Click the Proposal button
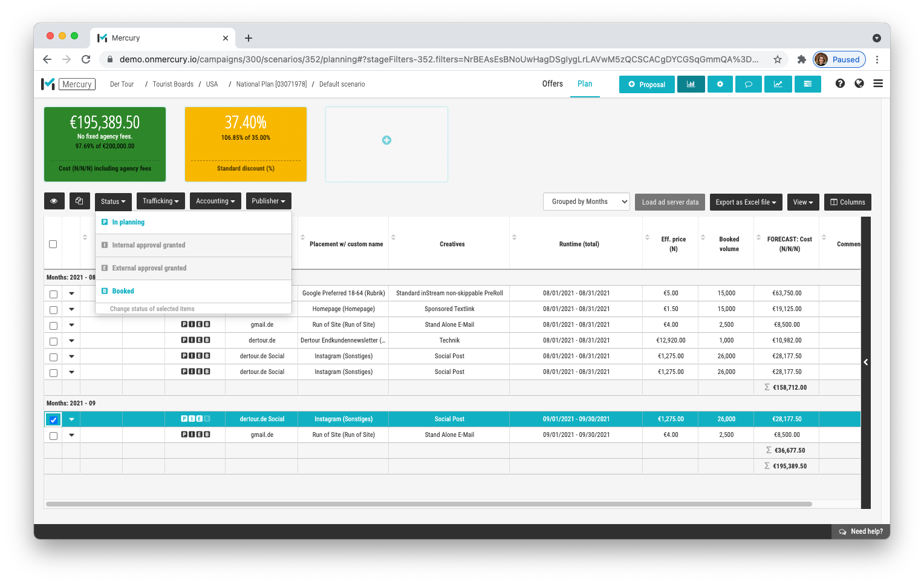Viewport: 924px width, 584px height. [x=646, y=84]
